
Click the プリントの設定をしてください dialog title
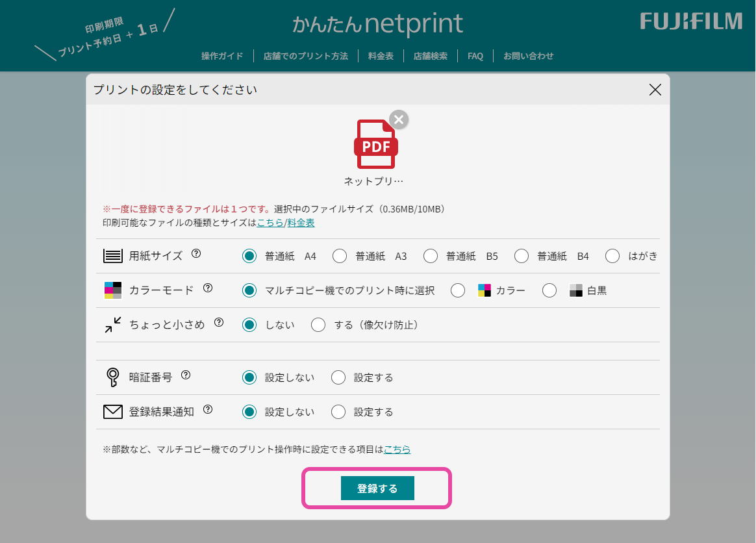click(175, 90)
